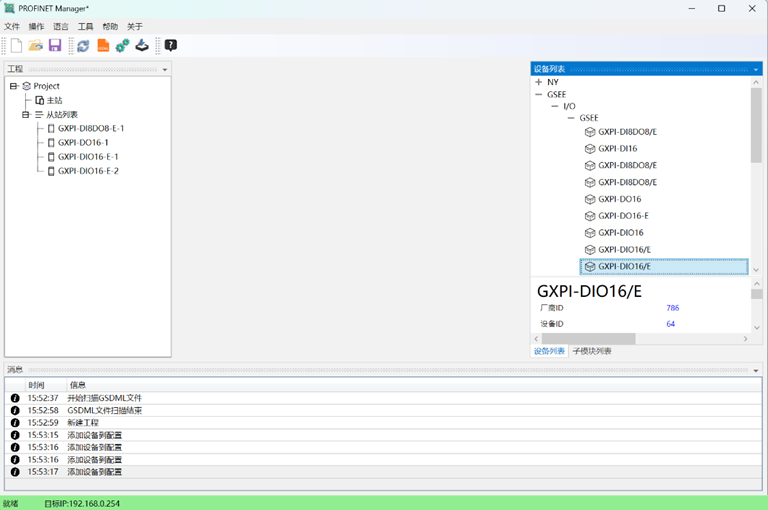768x510 pixels.
Task: Click the up arrow of device detail scrollbar
Action: coord(756,284)
